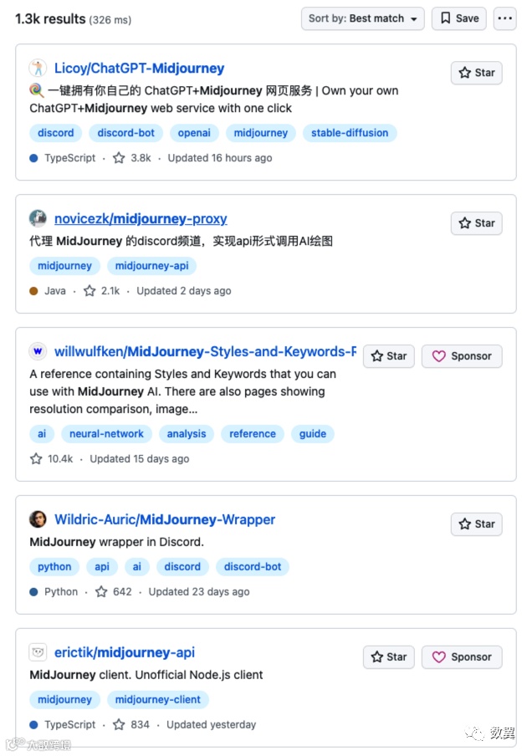
Task: Click the 3.8k stargazers count star icon
Action: tap(119, 158)
